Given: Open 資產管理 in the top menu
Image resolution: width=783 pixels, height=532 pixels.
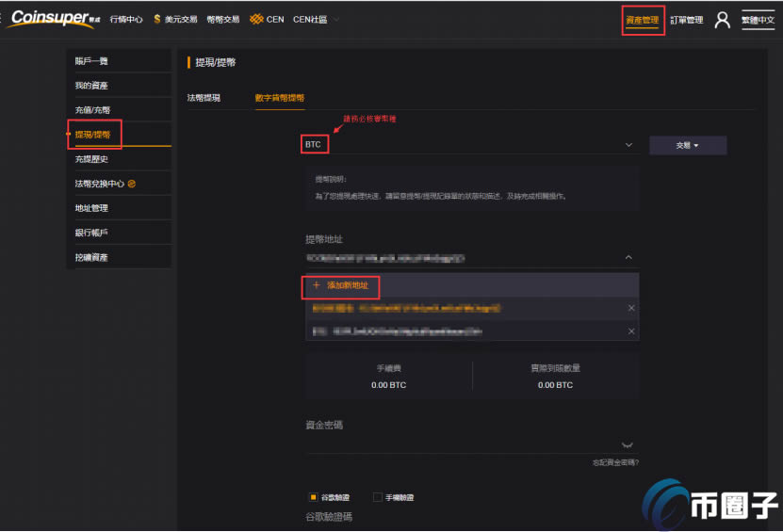Looking at the screenshot, I should [643, 20].
